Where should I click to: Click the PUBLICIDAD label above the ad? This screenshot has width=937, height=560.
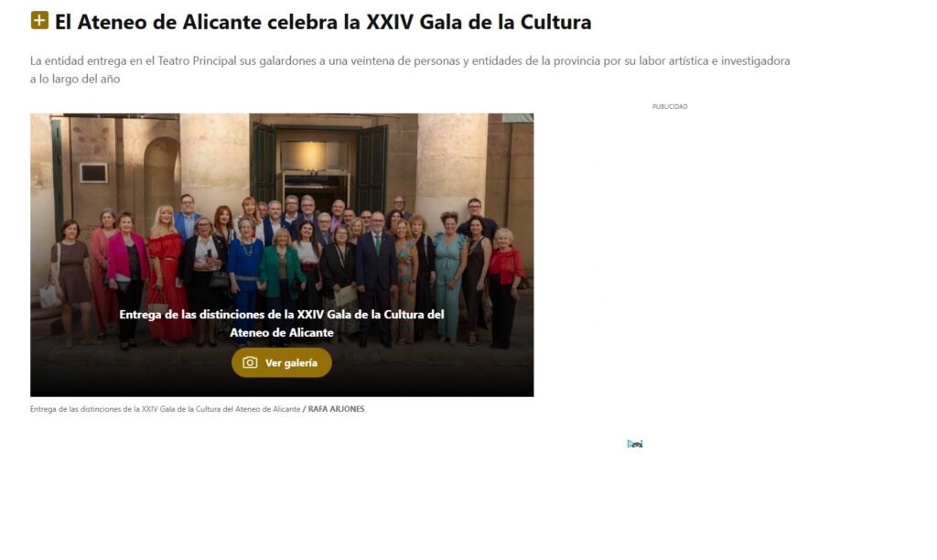pos(669,106)
